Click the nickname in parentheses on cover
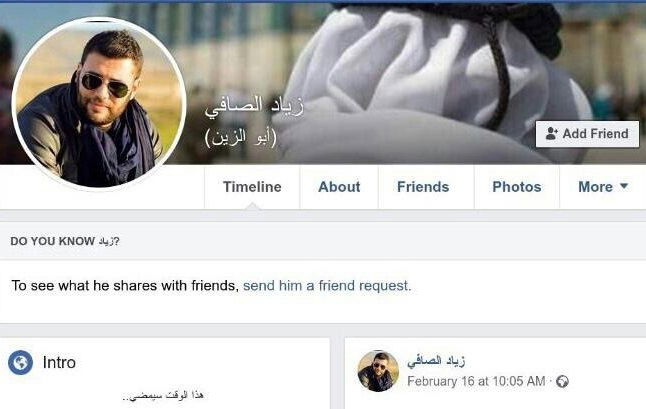This screenshot has width=646, height=409. coord(241,137)
